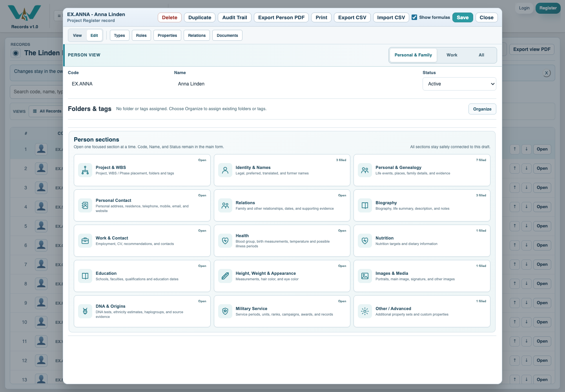
Task: Toggle the Show formulas checkbox
Action: tap(414, 17)
